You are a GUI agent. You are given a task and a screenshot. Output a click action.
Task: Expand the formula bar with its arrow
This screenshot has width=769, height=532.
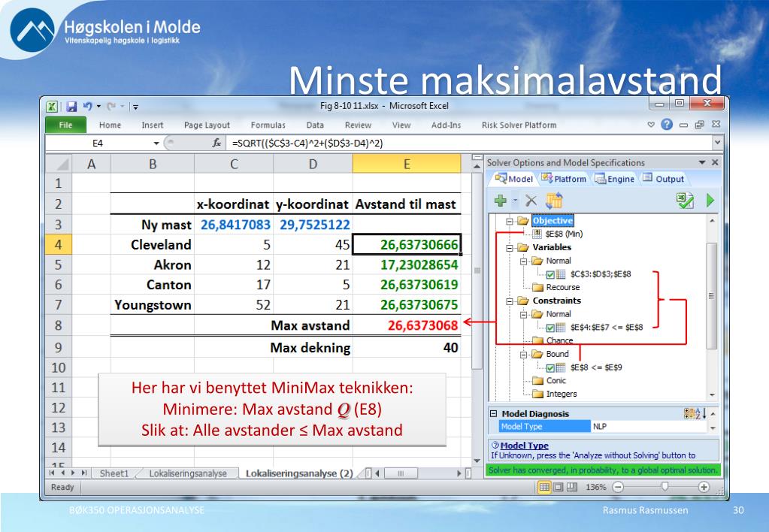(717, 143)
